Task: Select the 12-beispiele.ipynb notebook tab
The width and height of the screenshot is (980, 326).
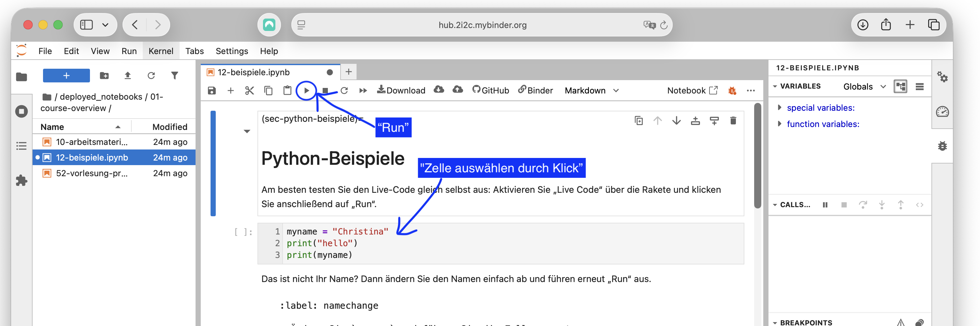Action: [254, 72]
